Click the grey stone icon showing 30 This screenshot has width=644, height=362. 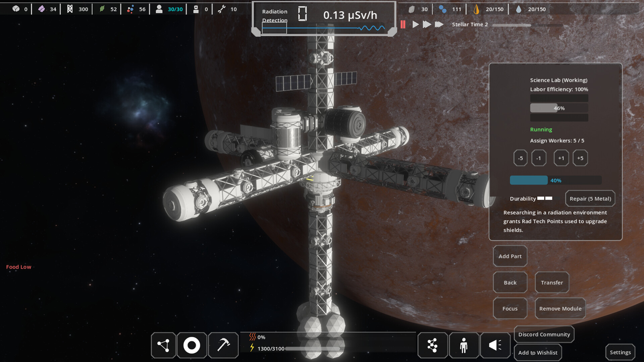412,9
